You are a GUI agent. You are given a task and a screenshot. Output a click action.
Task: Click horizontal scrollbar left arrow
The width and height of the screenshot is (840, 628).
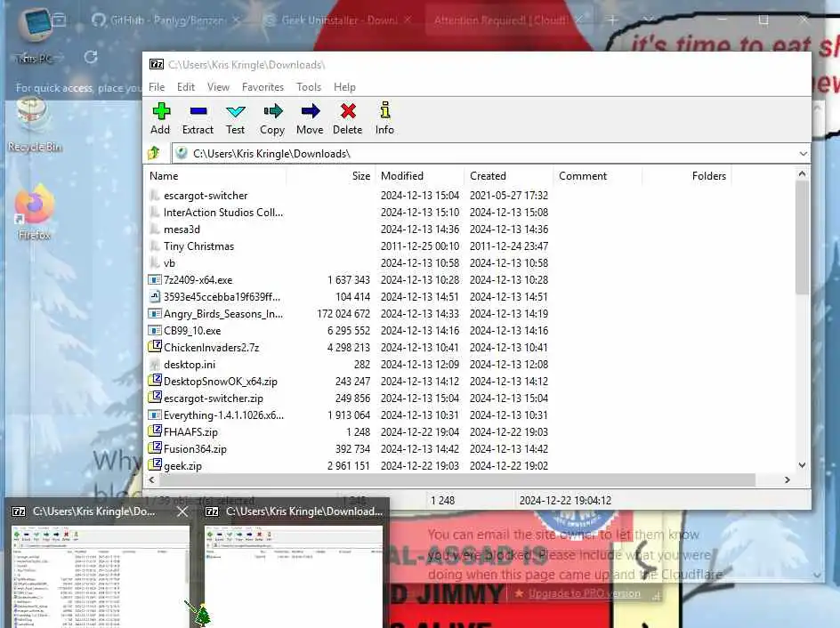[x=151, y=479]
